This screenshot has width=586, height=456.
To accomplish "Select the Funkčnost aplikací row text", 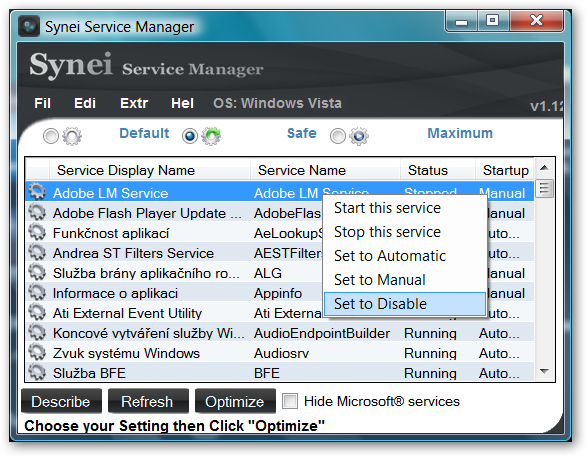I will (111, 234).
